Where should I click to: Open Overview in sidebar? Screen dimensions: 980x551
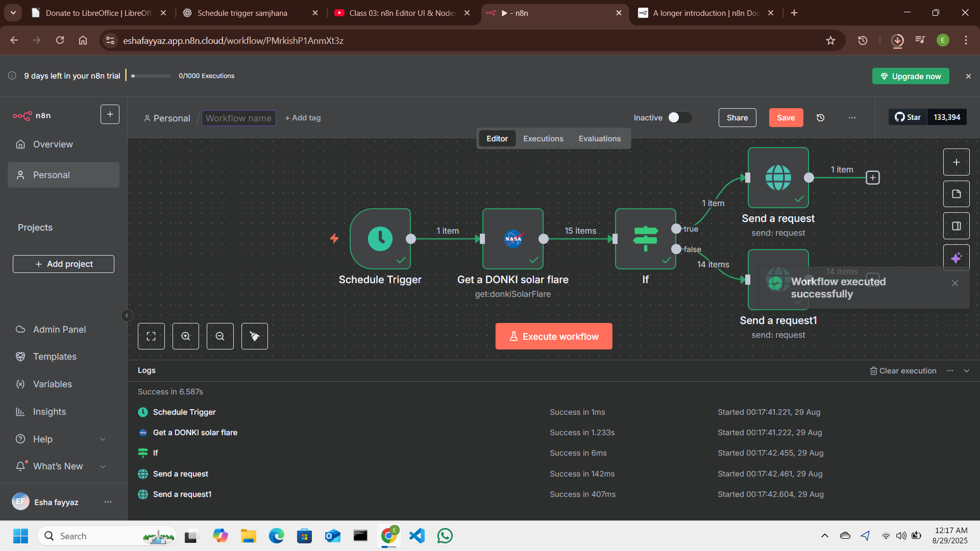coord(63,144)
